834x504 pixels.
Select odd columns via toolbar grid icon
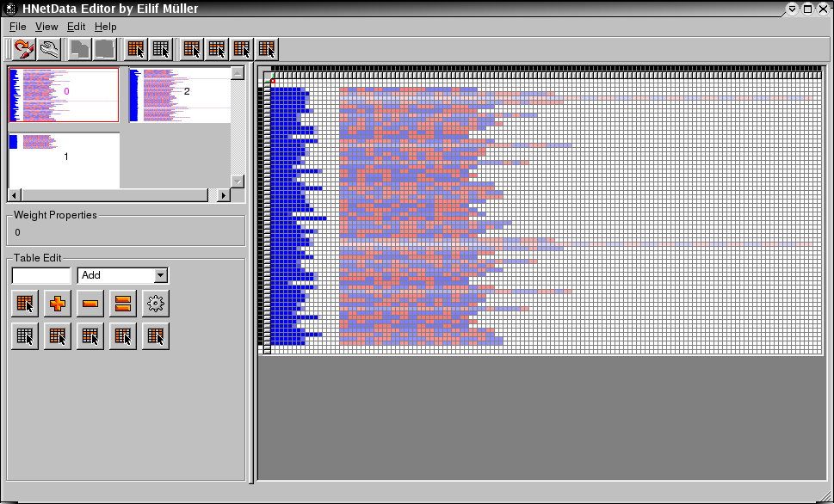[242, 49]
